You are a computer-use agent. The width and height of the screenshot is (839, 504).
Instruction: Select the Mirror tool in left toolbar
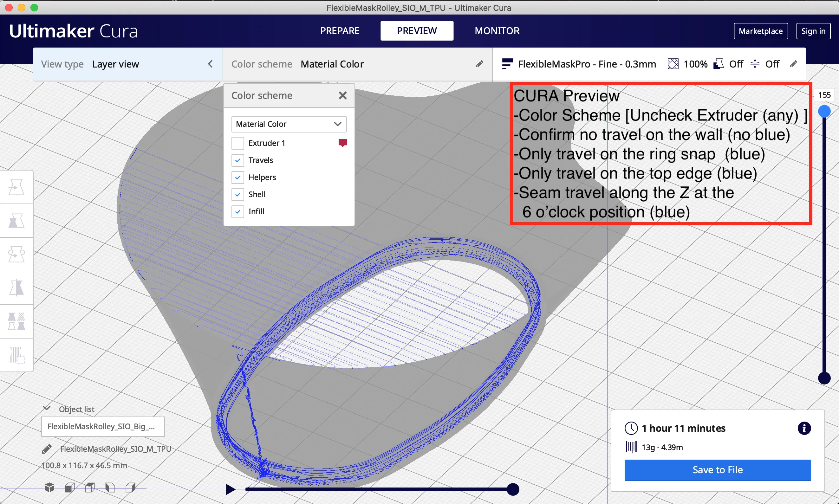[16, 288]
